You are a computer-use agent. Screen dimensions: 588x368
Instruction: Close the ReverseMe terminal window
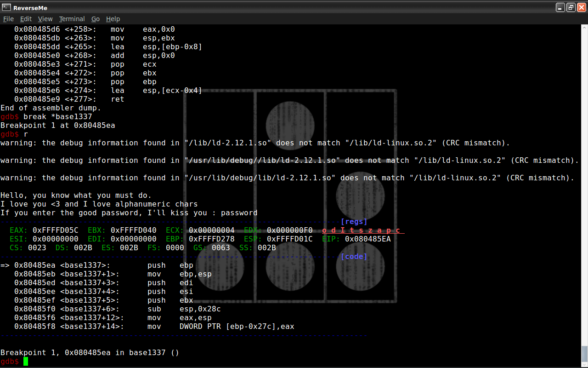[x=581, y=7]
